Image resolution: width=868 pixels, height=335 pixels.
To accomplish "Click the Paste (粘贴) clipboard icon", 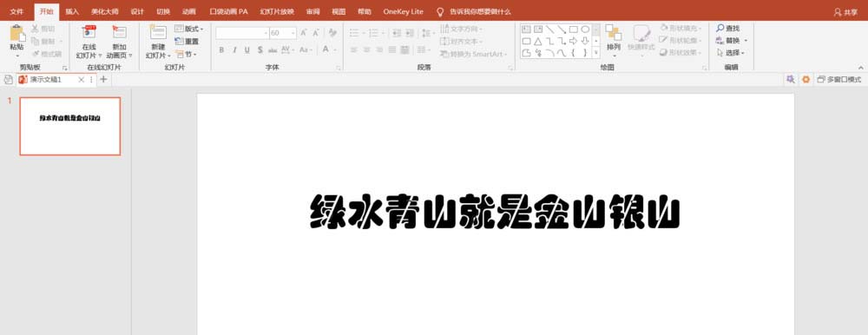I will click(17, 33).
